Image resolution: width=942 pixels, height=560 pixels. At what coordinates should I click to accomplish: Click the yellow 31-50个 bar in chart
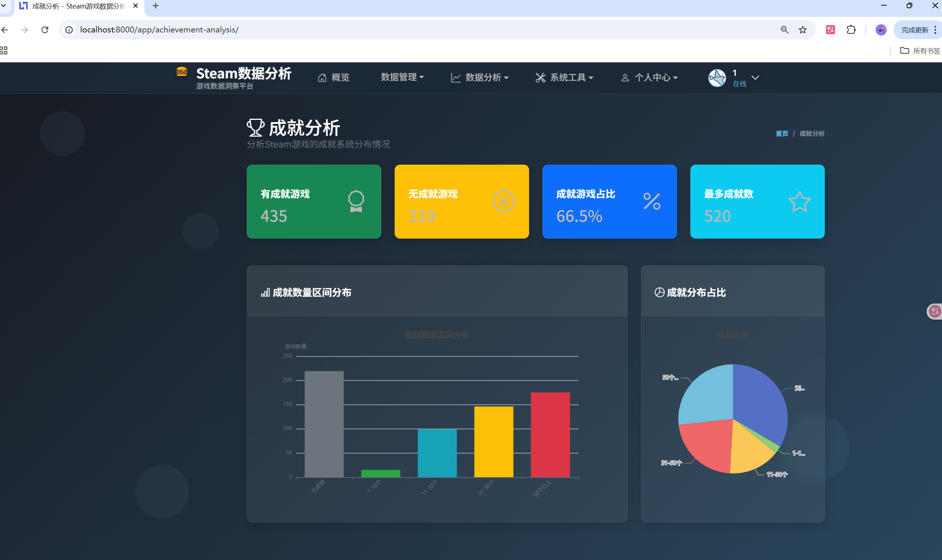click(494, 442)
